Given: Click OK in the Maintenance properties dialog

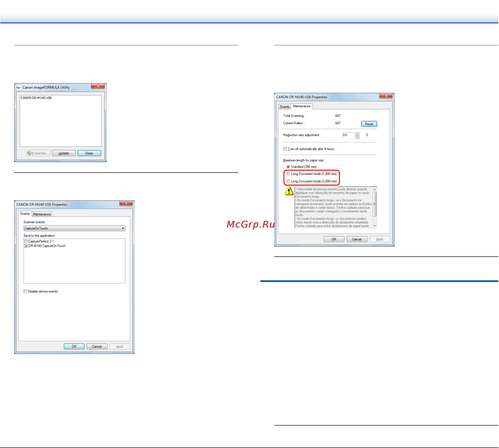Looking at the screenshot, I should tap(334, 239).
